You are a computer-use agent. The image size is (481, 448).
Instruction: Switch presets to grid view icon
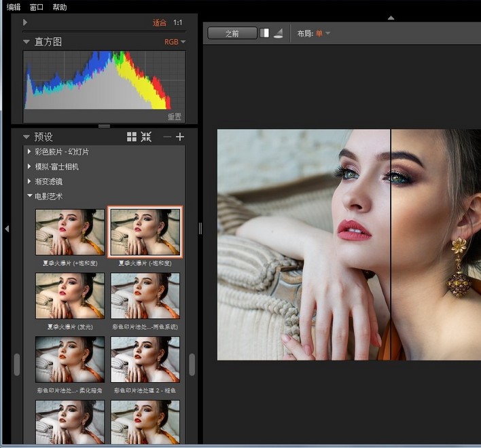tap(132, 137)
